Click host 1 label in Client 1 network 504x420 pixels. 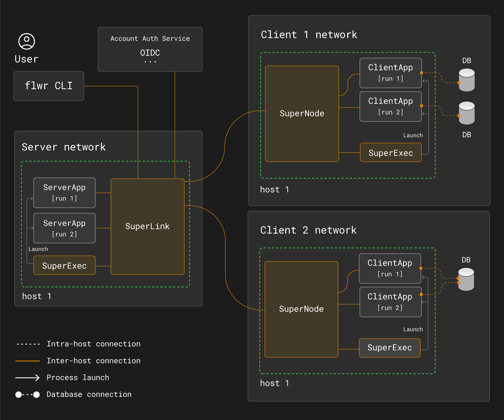point(275,190)
